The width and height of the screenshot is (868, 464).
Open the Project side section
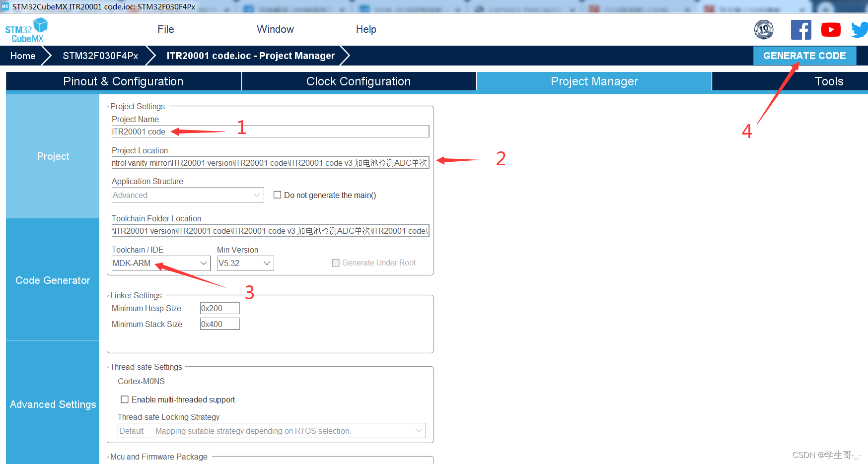53,156
